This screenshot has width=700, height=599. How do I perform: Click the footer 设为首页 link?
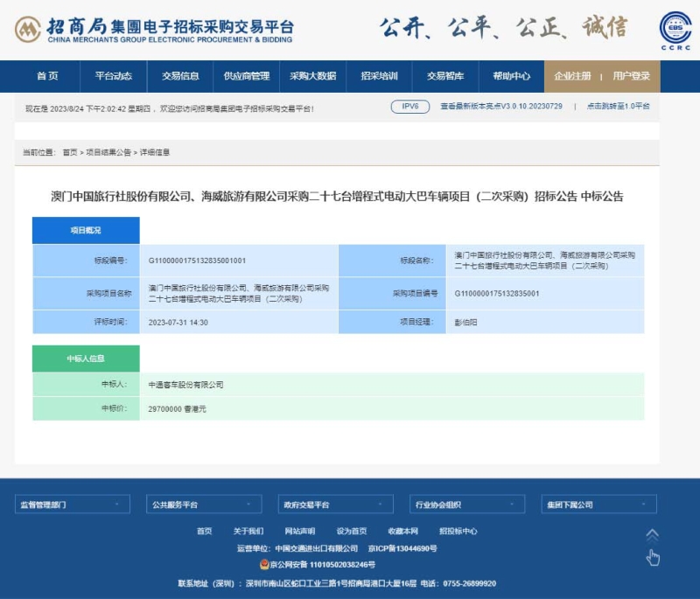pos(352,531)
